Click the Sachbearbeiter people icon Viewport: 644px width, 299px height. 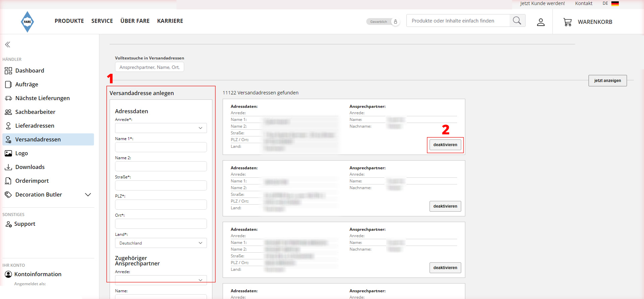tap(8, 112)
